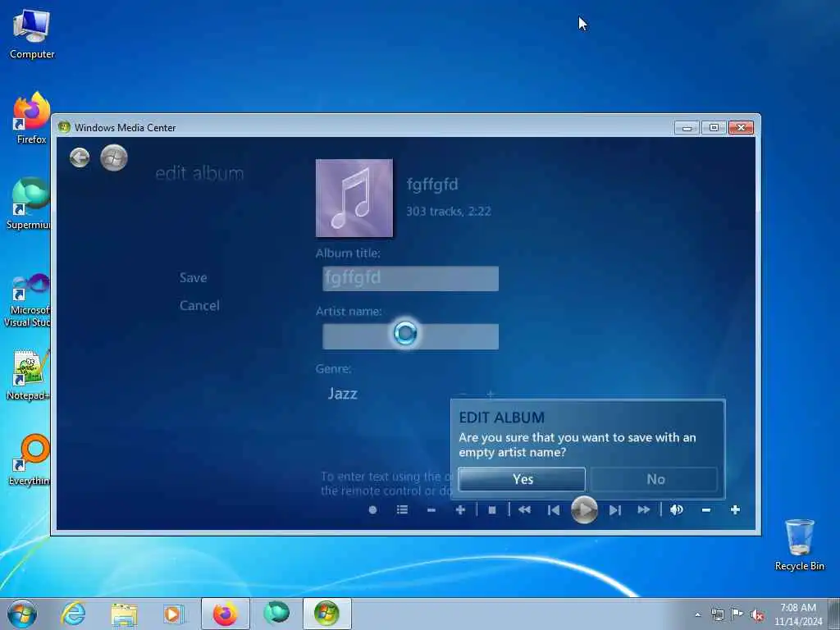This screenshot has height=630, width=840.
Task: Switch to Firefox on the taskbar
Action: (225, 614)
